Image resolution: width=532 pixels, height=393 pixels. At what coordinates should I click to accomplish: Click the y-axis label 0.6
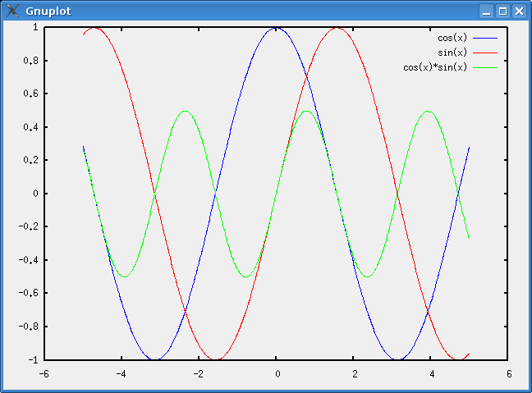[x=30, y=94]
